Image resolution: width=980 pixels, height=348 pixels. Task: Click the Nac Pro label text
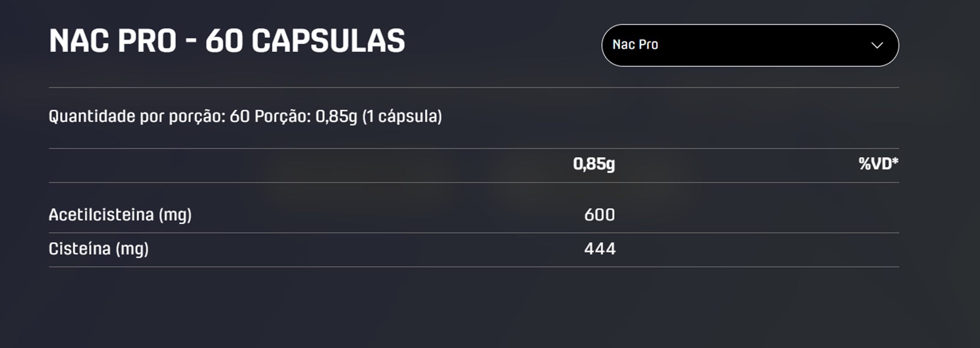click(x=635, y=44)
